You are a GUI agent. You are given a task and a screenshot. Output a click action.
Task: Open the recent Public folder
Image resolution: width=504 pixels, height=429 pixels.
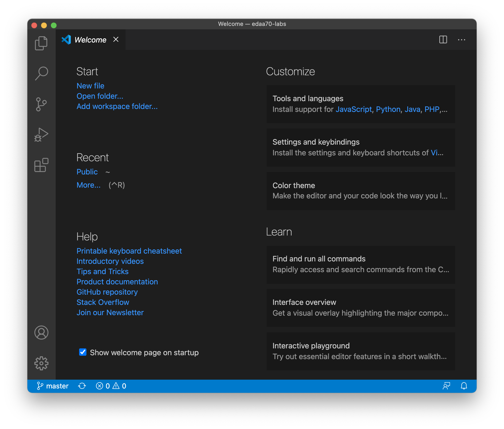point(87,172)
